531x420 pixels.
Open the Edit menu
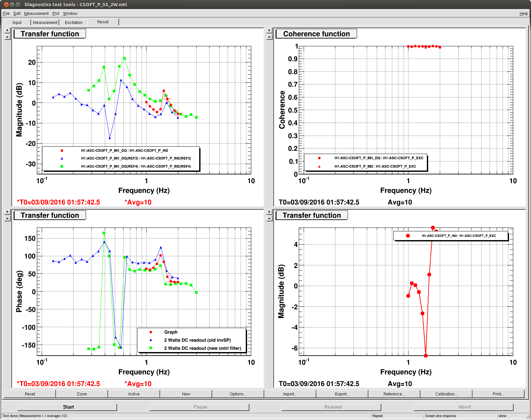(x=17, y=14)
